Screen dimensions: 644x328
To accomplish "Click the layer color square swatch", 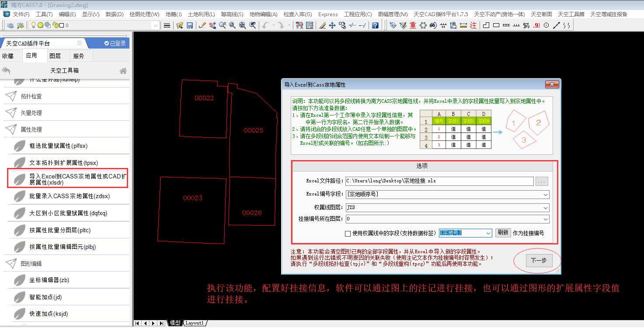I will pos(62,25).
